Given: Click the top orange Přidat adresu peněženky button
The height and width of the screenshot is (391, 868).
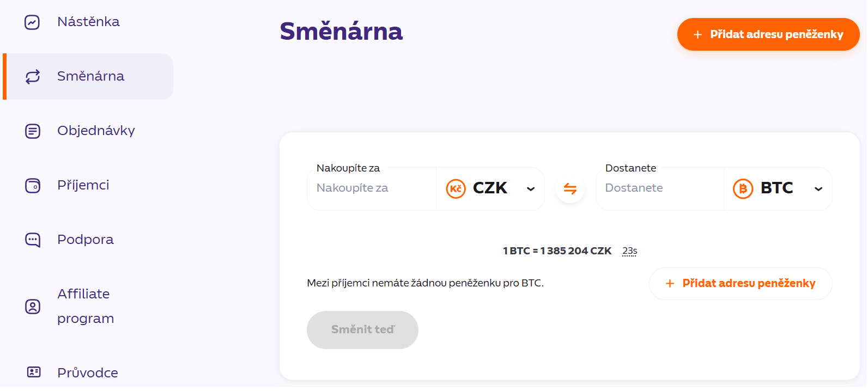Looking at the screenshot, I should [x=768, y=34].
